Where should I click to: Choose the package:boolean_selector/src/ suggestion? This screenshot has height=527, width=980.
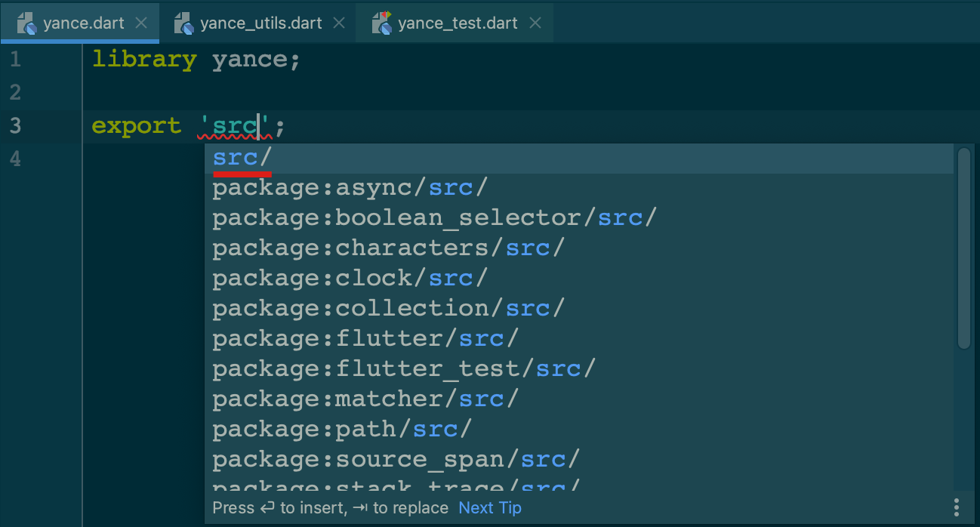pyautogui.click(x=579, y=218)
